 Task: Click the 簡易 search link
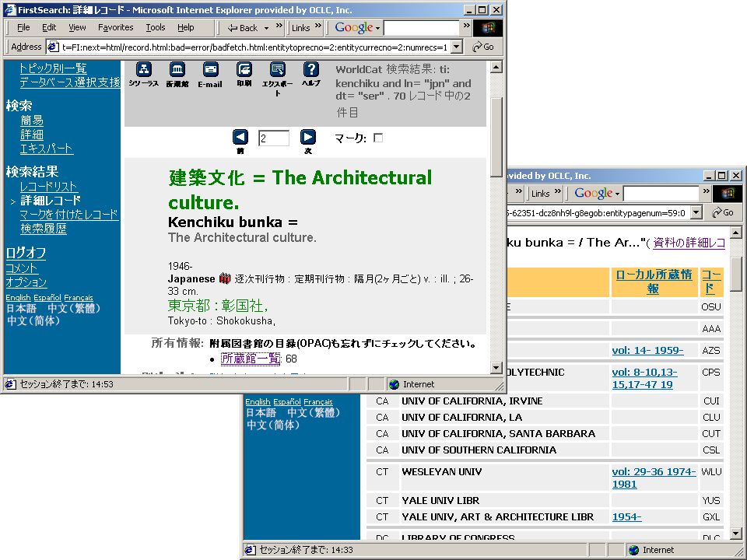pos(32,121)
